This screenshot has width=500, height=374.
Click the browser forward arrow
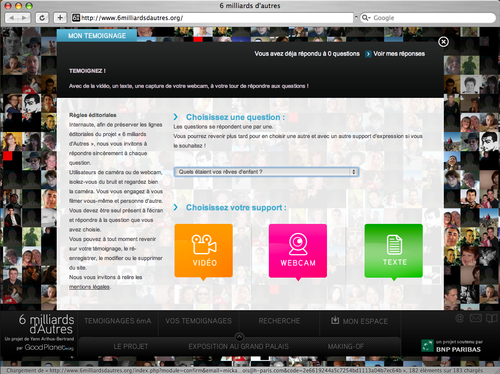pyautogui.click(x=24, y=18)
